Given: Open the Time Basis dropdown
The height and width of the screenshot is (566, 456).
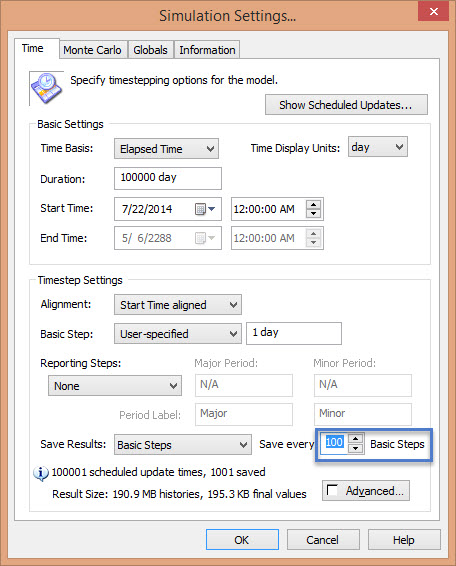Looking at the screenshot, I should pos(166,149).
